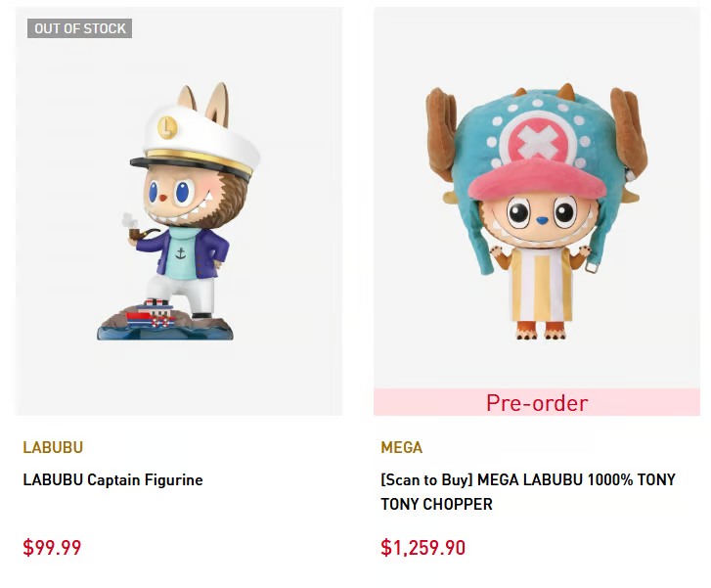This screenshot has width=711, height=588.
Task: Click the $1,259.90 price
Action: point(422,548)
